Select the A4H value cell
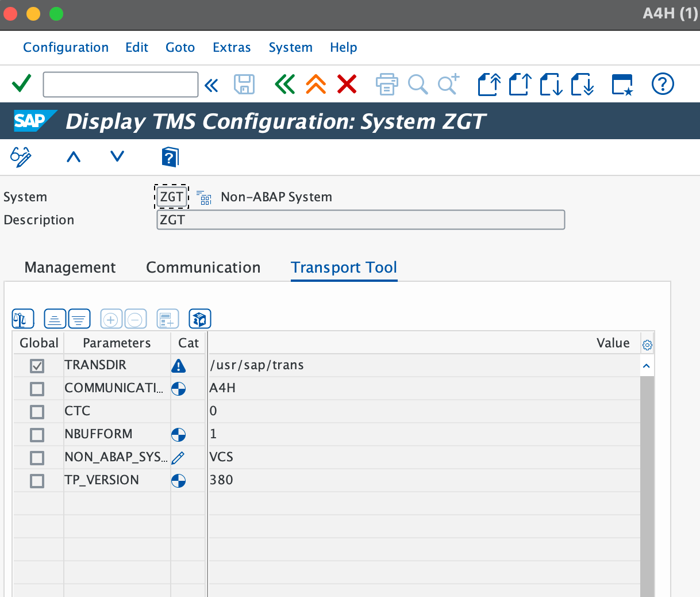The image size is (700, 597). 424,388
